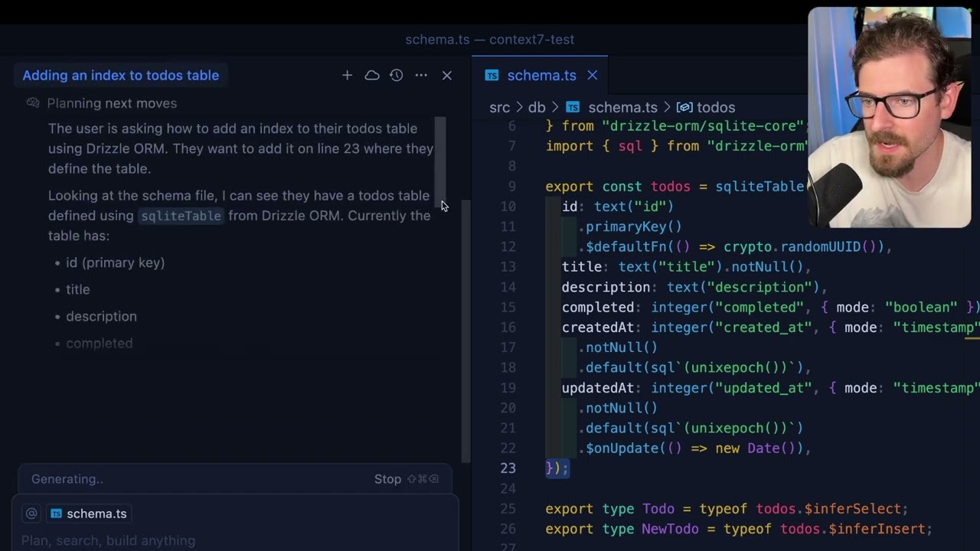Select the schema.ts context chip in chat input
The height and width of the screenshot is (551, 980).
[89, 514]
